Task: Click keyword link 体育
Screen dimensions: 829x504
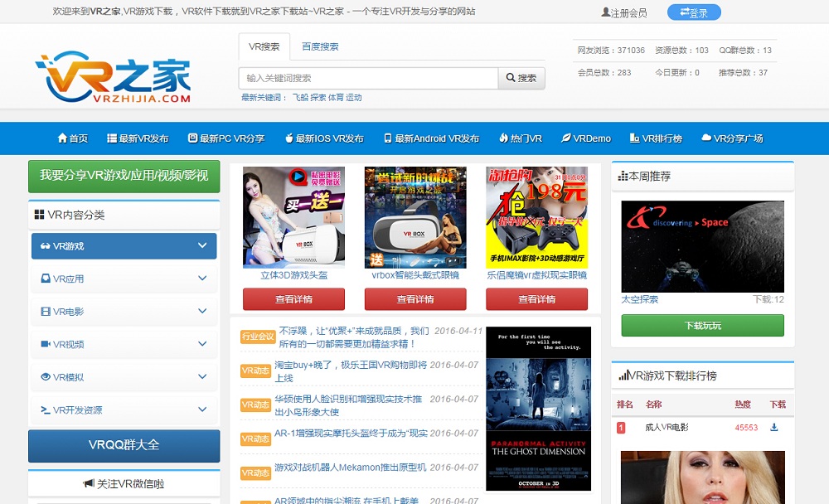Action: point(336,97)
